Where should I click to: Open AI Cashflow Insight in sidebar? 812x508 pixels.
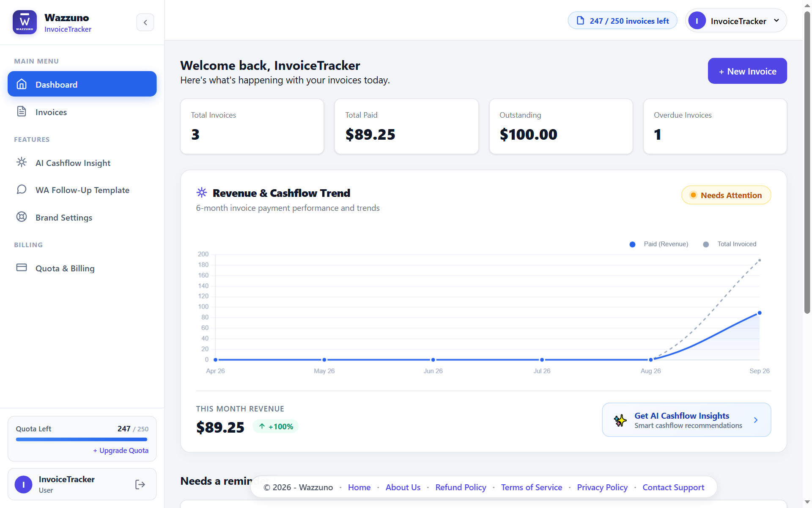(82, 163)
